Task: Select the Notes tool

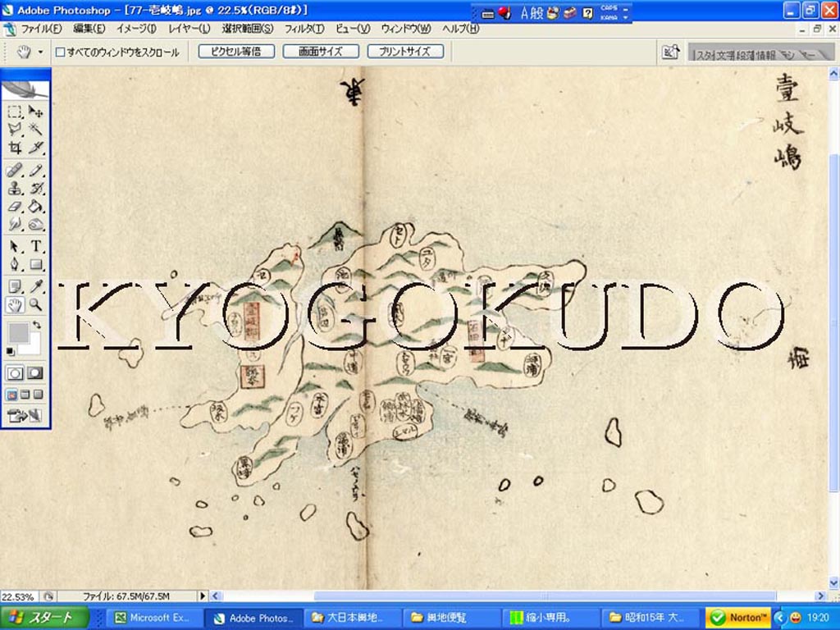Action: (15, 287)
